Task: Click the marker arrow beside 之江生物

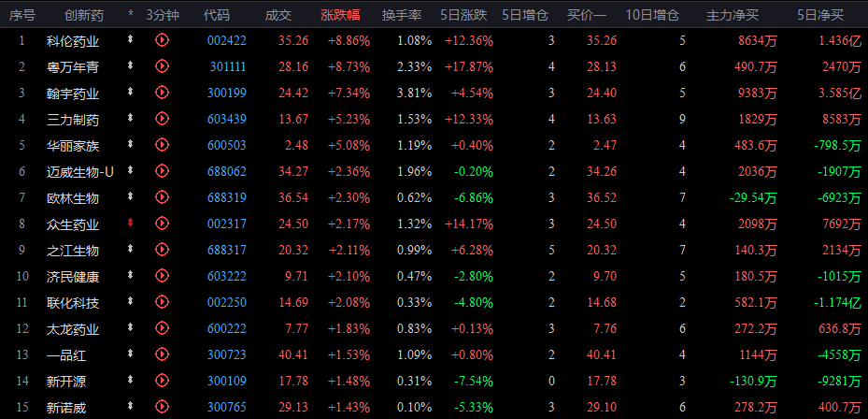Action: point(130,249)
